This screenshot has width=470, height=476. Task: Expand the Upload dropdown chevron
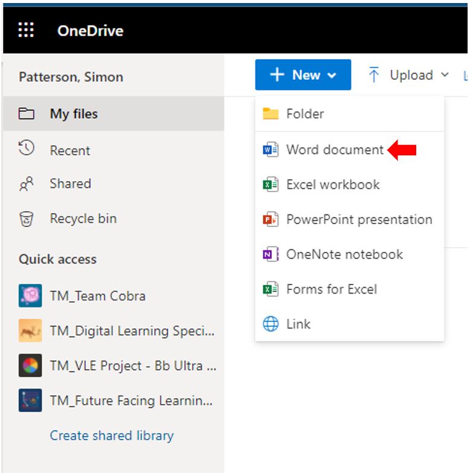coord(445,75)
